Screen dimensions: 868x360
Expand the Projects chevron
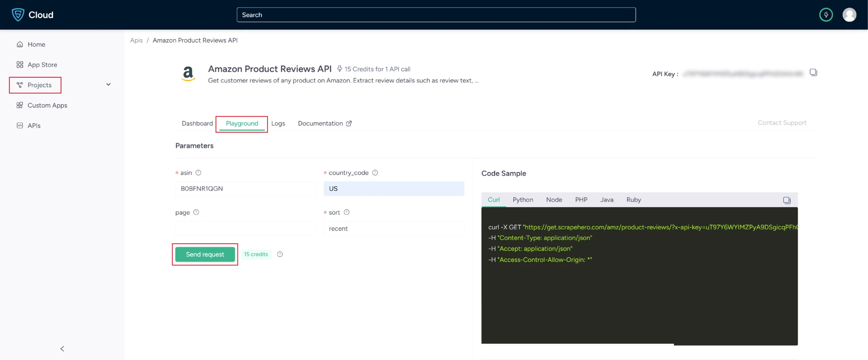tap(108, 84)
